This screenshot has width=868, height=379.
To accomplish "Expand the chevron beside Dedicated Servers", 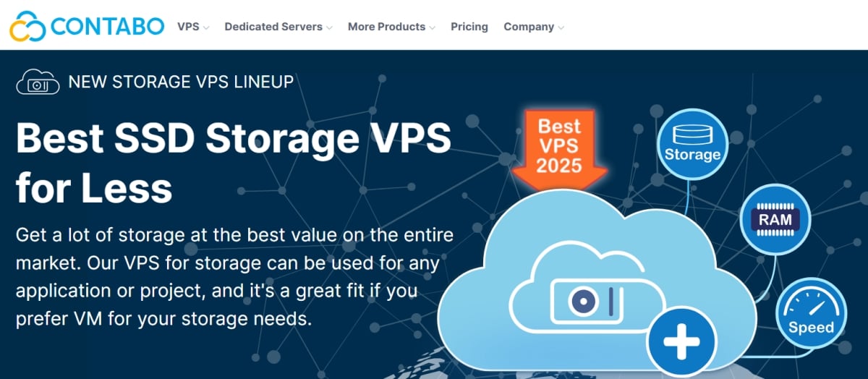I will 329,27.
